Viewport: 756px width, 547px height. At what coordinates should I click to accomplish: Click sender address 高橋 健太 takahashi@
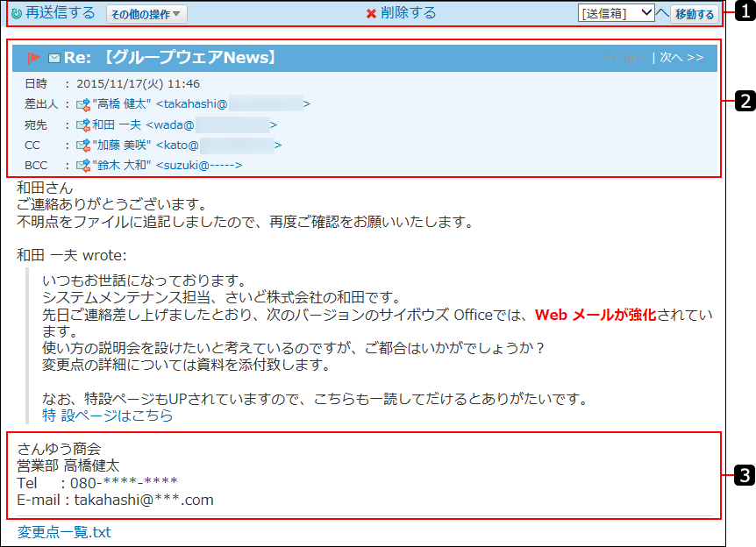click(x=201, y=104)
